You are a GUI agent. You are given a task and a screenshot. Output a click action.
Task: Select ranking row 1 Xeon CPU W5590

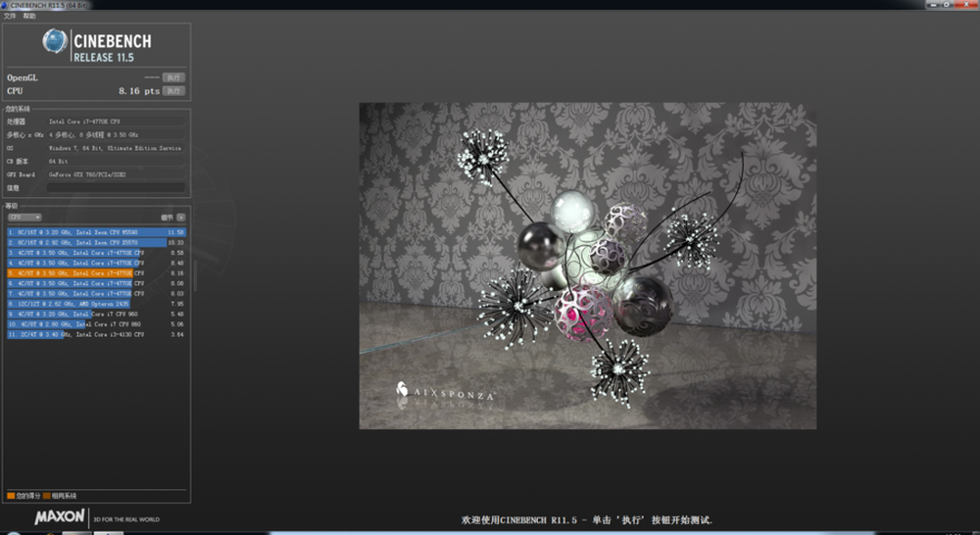point(96,232)
